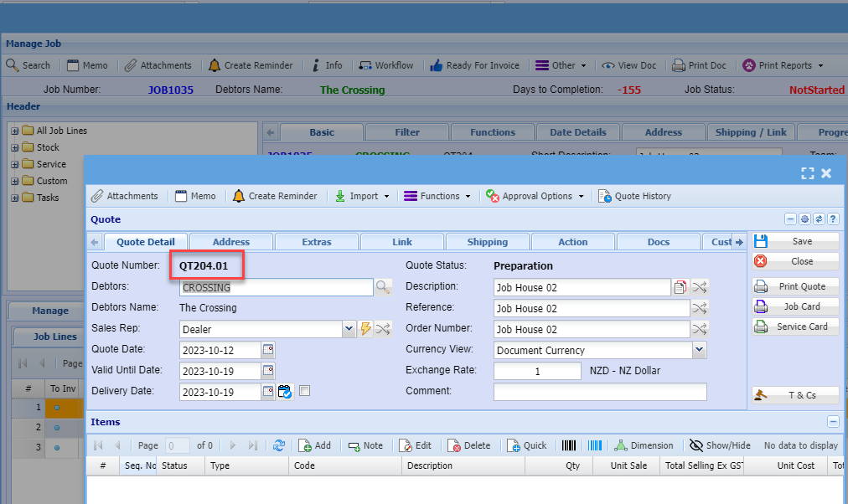Click into the Comment text field
Viewport: 848px width, 504px height.
(599, 392)
